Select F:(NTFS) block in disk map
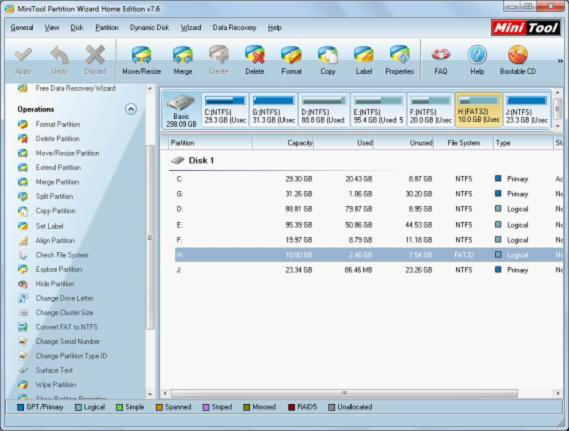Image resolution: width=569 pixels, height=431 pixels. (430, 110)
